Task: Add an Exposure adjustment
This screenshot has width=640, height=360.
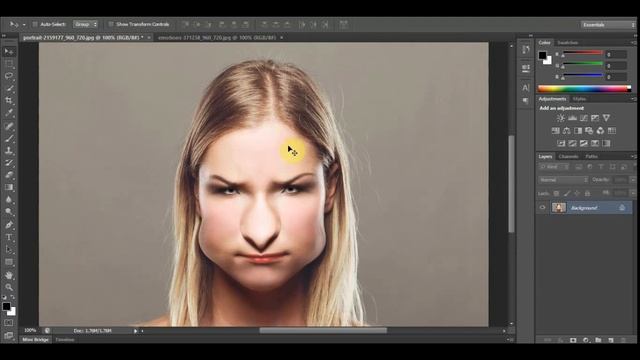Action: click(x=595, y=118)
